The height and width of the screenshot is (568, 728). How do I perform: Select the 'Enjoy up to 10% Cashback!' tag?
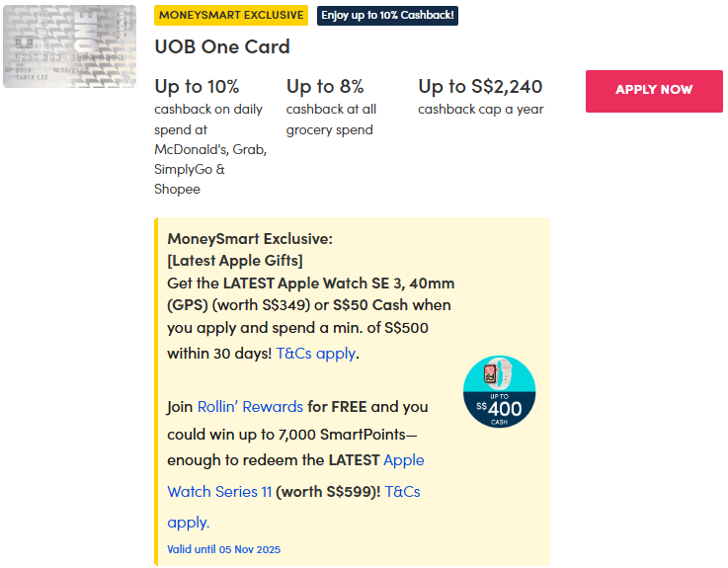(388, 15)
